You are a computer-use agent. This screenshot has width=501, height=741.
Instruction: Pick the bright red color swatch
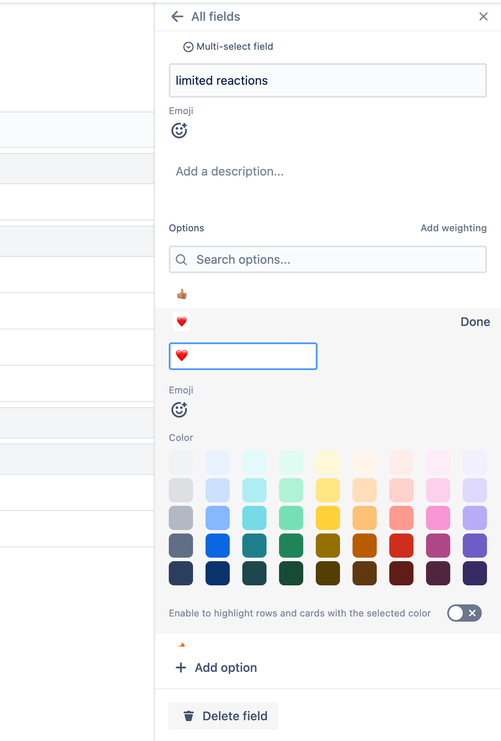[x=401, y=546]
